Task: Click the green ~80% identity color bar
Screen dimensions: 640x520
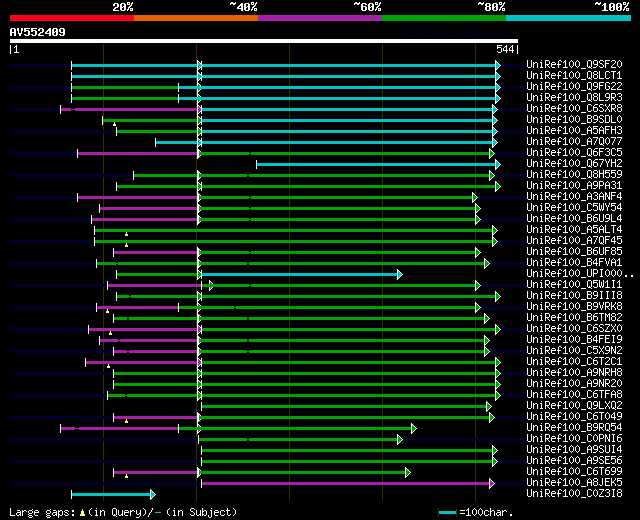Action: [x=444, y=18]
